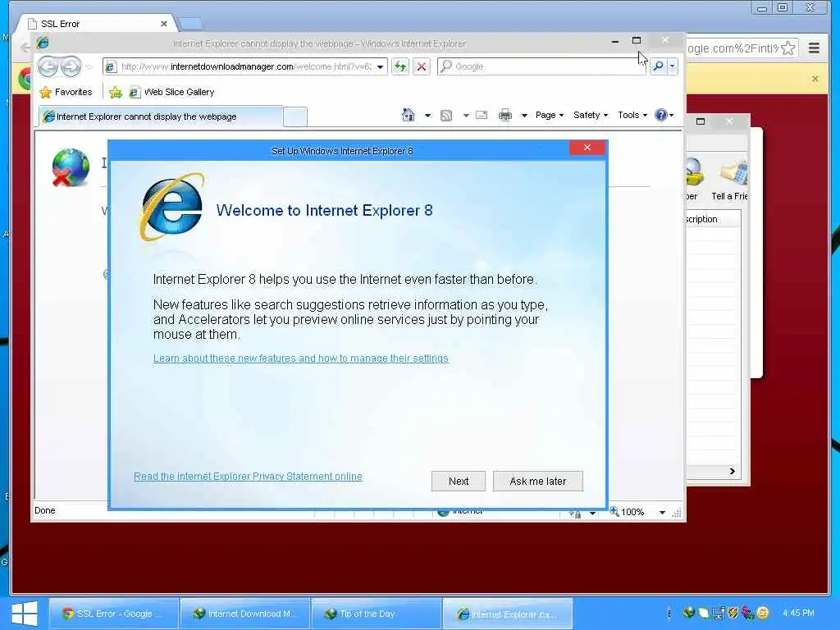Screen dimensions: 840x630
Task: Close the SSL Error Chrome tab
Action: [x=164, y=24]
